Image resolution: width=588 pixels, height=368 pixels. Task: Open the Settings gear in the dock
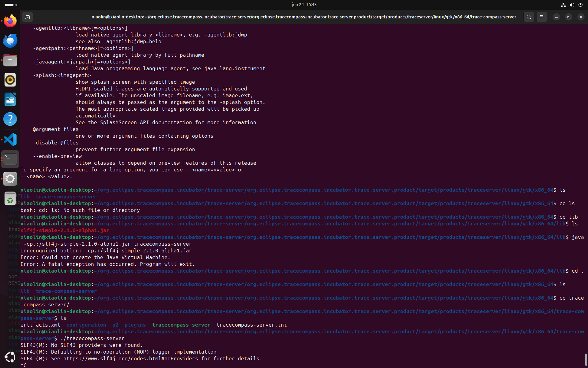10,178
